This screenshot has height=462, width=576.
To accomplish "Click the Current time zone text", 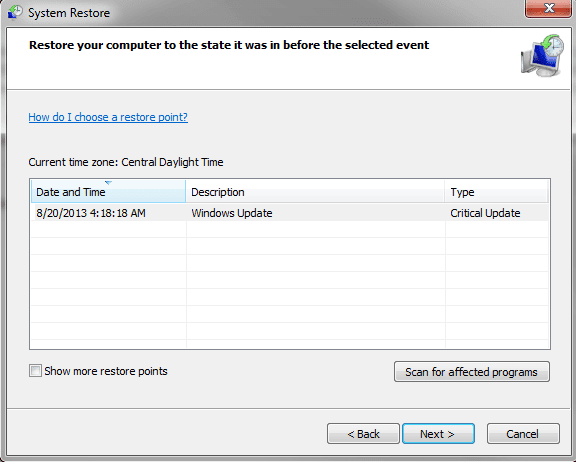I will click(x=126, y=162).
